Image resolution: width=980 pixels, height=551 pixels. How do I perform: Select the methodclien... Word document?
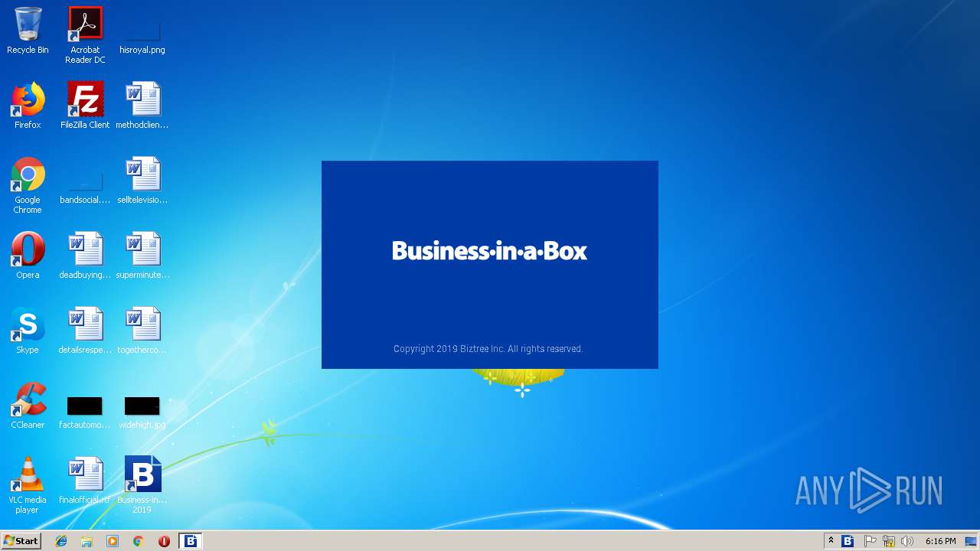coord(142,106)
